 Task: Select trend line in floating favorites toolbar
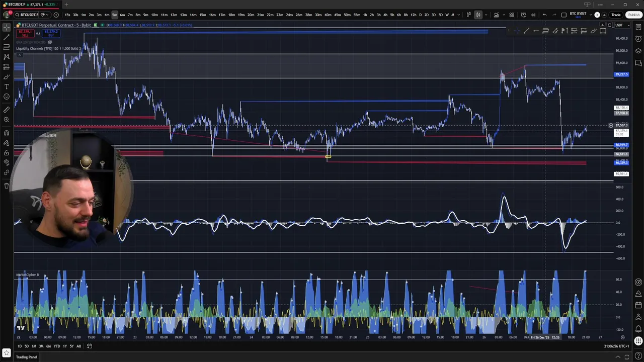(x=526, y=31)
